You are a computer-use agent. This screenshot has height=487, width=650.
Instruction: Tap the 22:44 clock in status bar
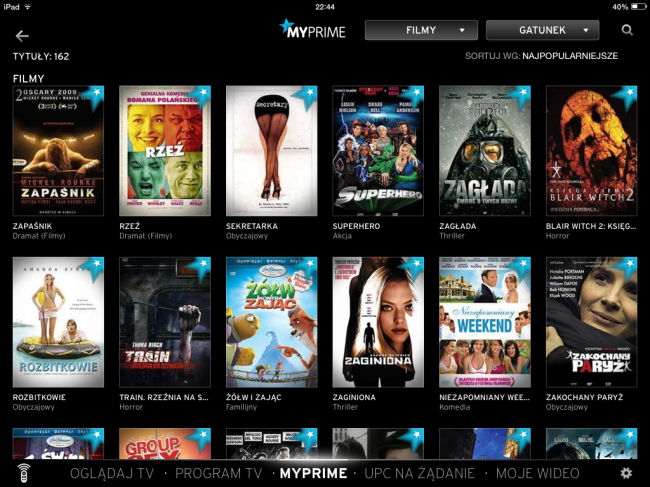pyautogui.click(x=325, y=7)
